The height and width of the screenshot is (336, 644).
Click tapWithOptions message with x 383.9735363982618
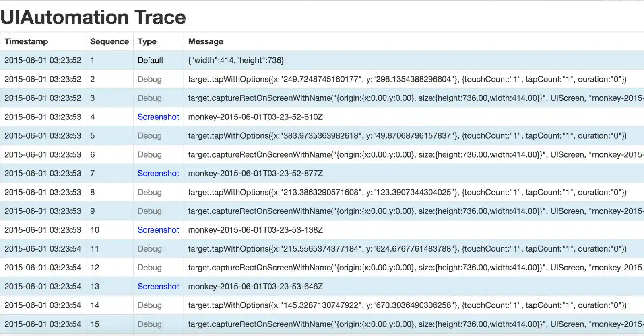click(407, 136)
